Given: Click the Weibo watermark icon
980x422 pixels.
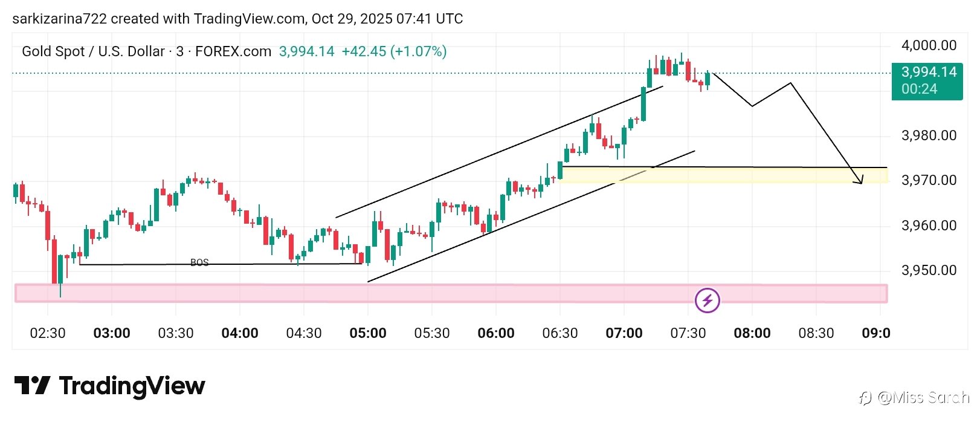Looking at the screenshot, I should point(866,397).
